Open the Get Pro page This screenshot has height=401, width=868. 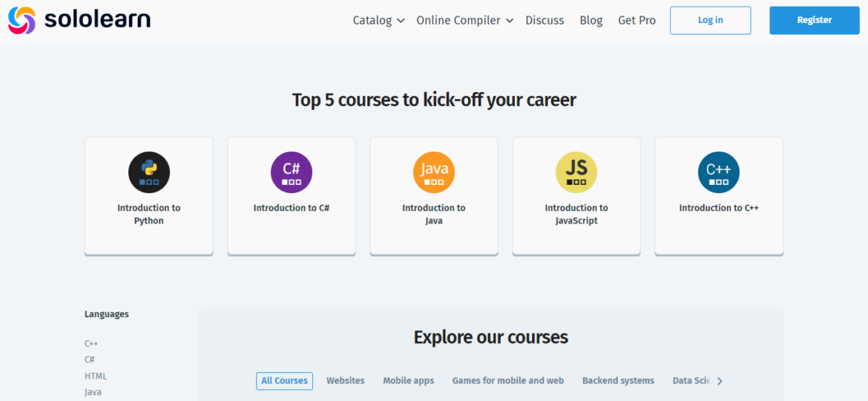[x=637, y=21]
